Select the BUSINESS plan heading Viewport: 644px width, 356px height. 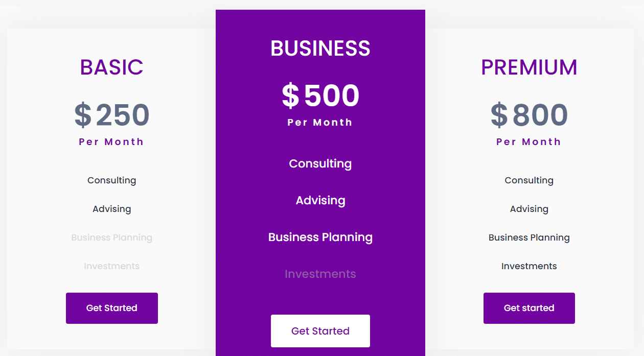click(320, 48)
